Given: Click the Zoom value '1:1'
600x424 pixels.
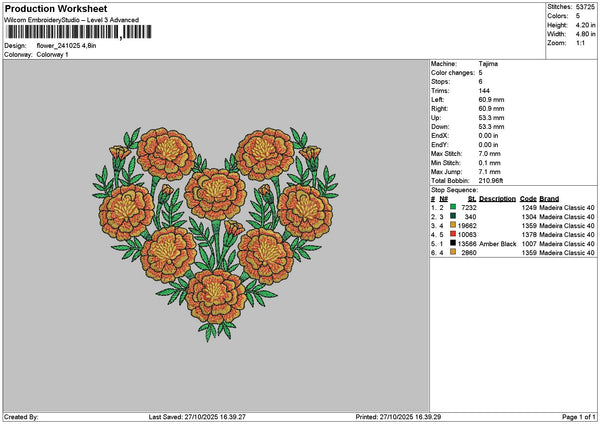Looking at the screenshot, I should [580, 43].
